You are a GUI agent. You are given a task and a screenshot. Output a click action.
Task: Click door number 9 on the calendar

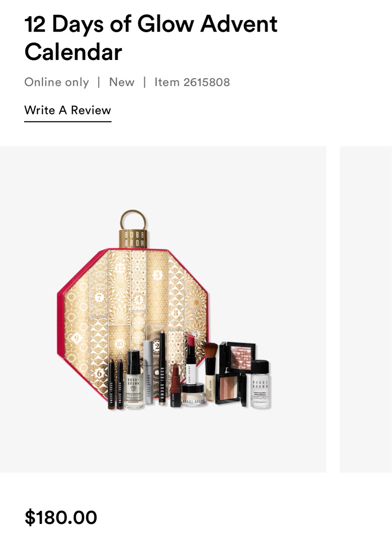(76, 338)
